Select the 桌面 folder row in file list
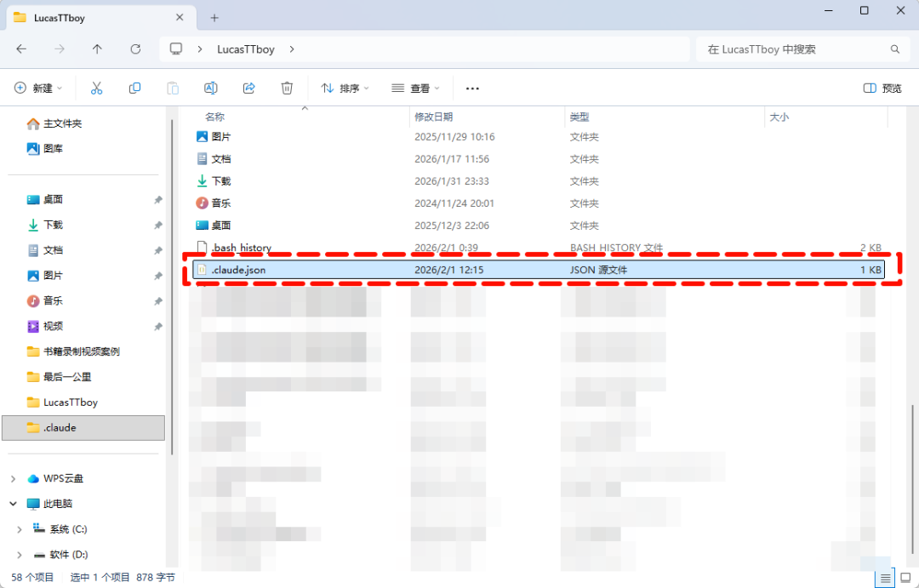The width and height of the screenshot is (919, 588). [x=538, y=225]
